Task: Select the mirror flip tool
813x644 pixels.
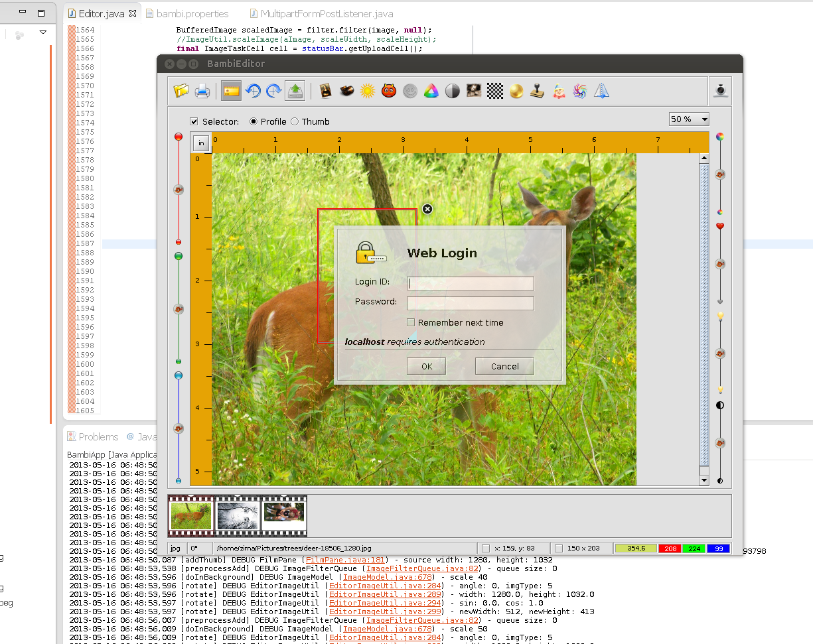Action: click(x=601, y=91)
